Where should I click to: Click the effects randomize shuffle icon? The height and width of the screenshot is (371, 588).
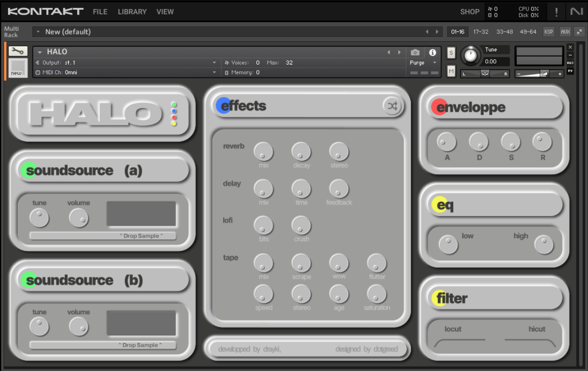click(x=392, y=106)
